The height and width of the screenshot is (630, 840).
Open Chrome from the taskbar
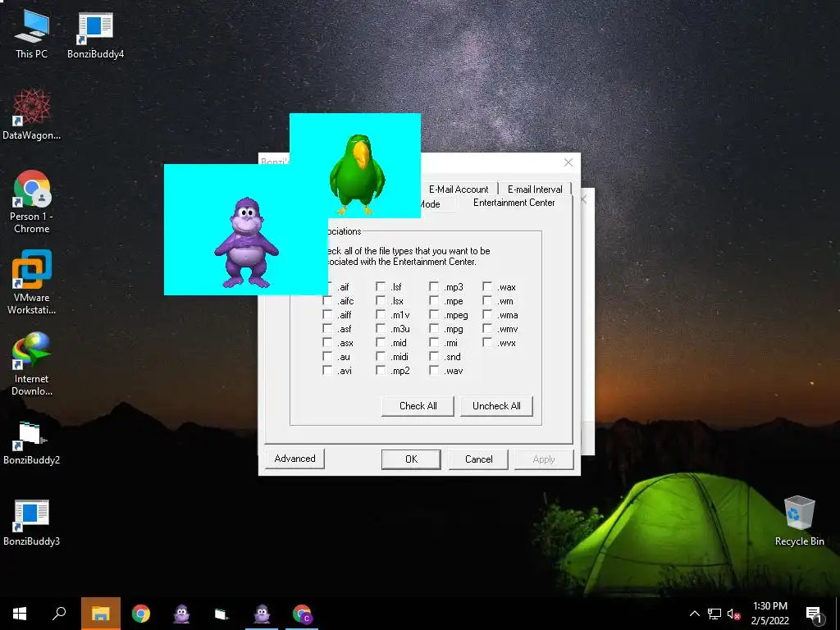click(141, 614)
